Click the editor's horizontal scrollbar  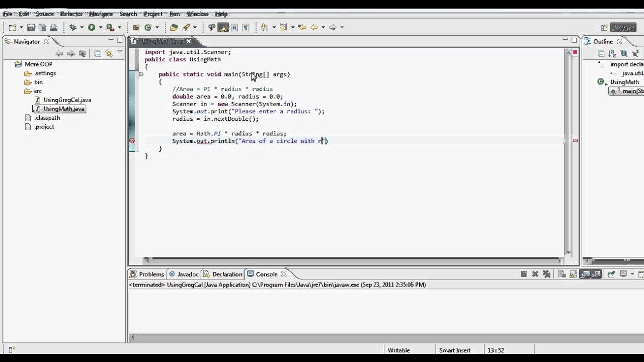tap(352, 260)
